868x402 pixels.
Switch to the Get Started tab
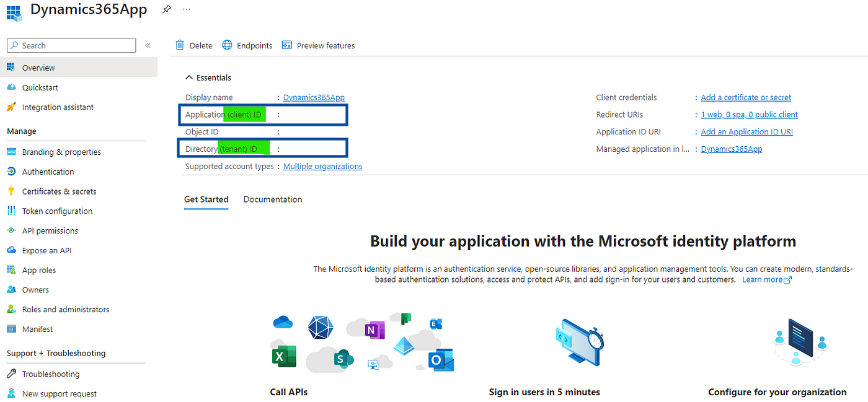click(x=206, y=199)
